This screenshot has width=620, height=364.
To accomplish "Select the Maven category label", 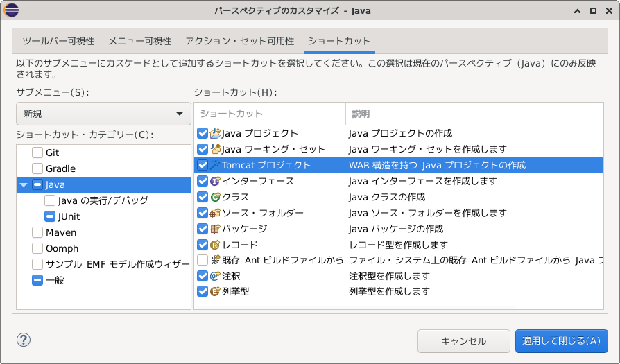I will click(61, 232).
